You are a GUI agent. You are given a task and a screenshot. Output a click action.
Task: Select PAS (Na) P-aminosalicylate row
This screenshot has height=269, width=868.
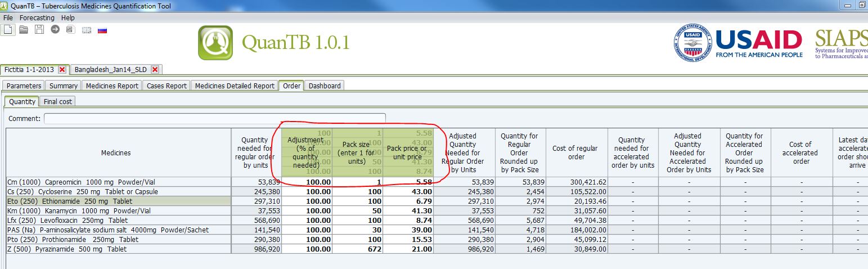point(119,230)
